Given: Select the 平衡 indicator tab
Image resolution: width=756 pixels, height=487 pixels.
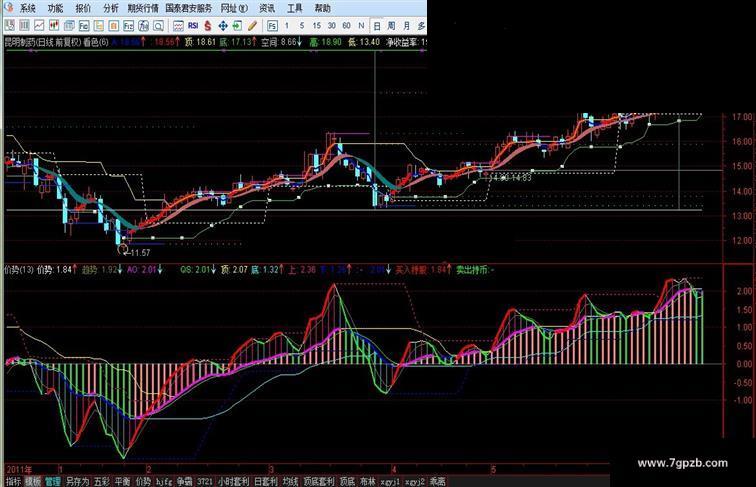Looking at the screenshot, I should pyautogui.click(x=122, y=481).
